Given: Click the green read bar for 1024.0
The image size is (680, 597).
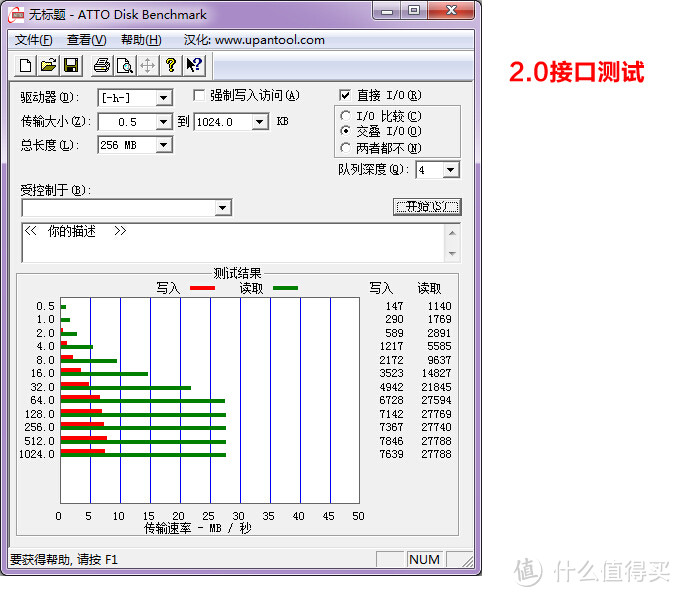Looking at the screenshot, I should click(144, 455).
